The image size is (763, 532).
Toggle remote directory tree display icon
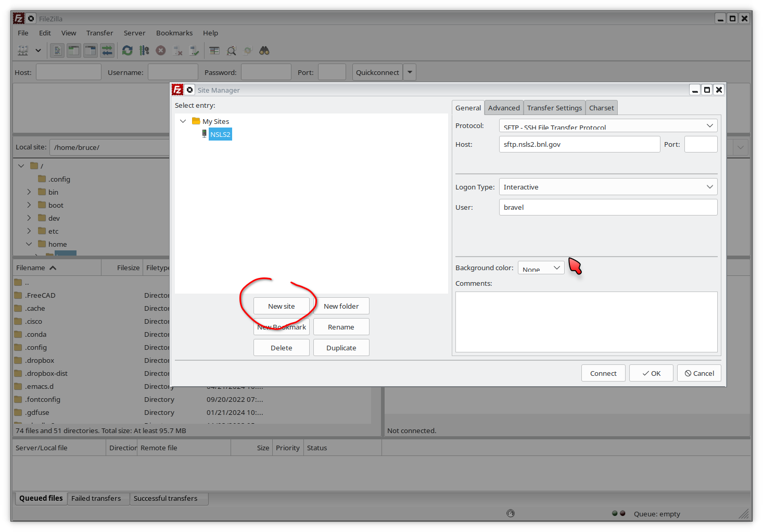[x=91, y=50]
